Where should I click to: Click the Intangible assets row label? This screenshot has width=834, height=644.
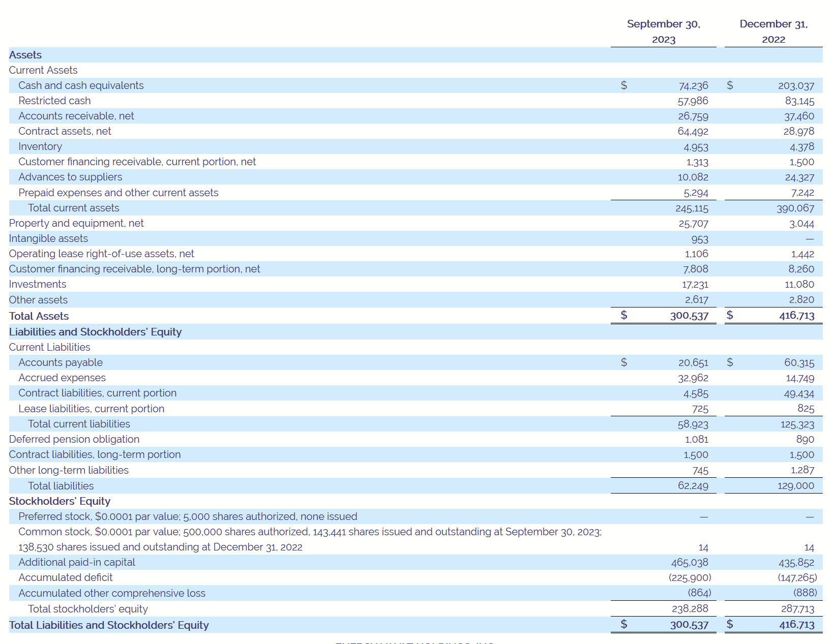tap(48, 238)
